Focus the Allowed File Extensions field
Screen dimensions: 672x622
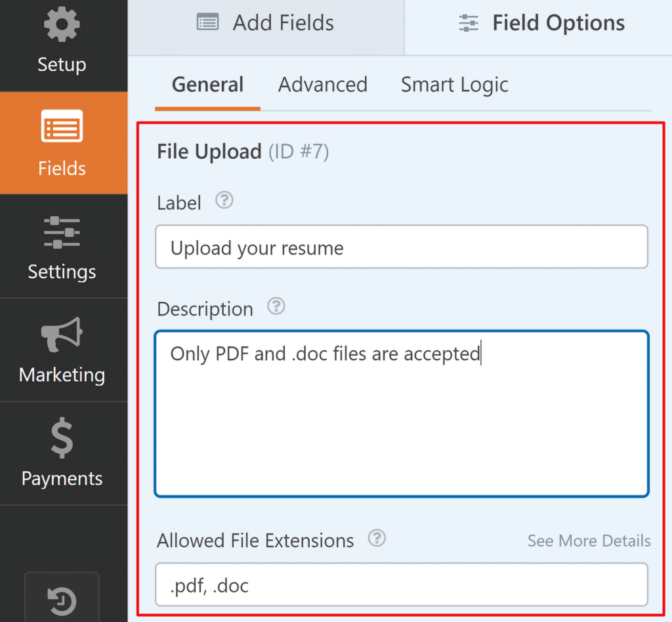coord(402,585)
